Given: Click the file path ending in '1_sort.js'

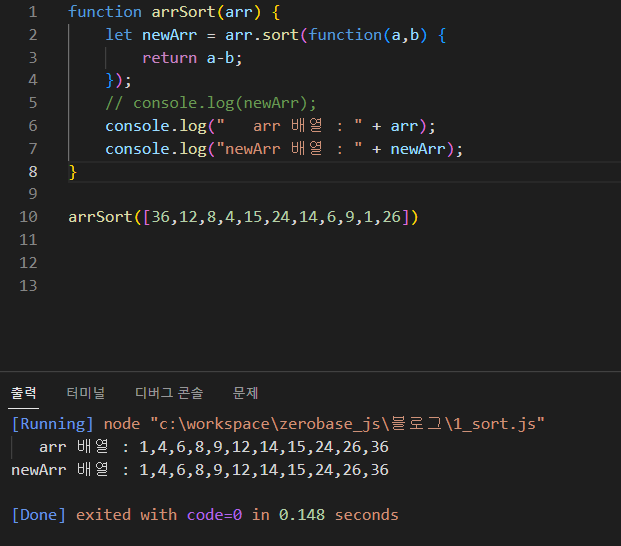Looking at the screenshot, I should click(348, 424).
